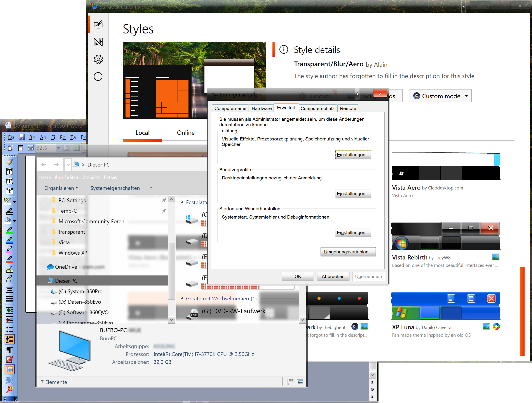The height and width of the screenshot is (403, 532).
Task: Select the Vista Rebirth style thumbnail
Action: pyautogui.click(x=446, y=236)
